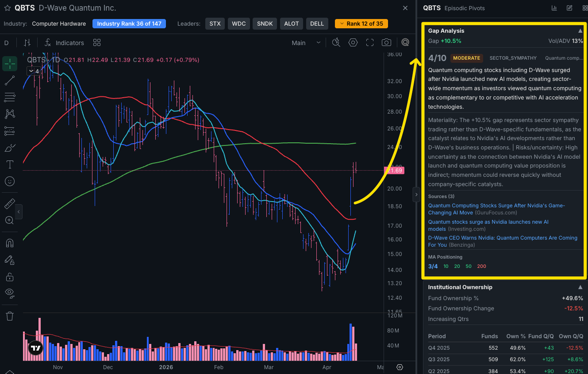Screen dimensions: 588x374
Task: Click the TradingView logo on chart
Action: point(35,348)
